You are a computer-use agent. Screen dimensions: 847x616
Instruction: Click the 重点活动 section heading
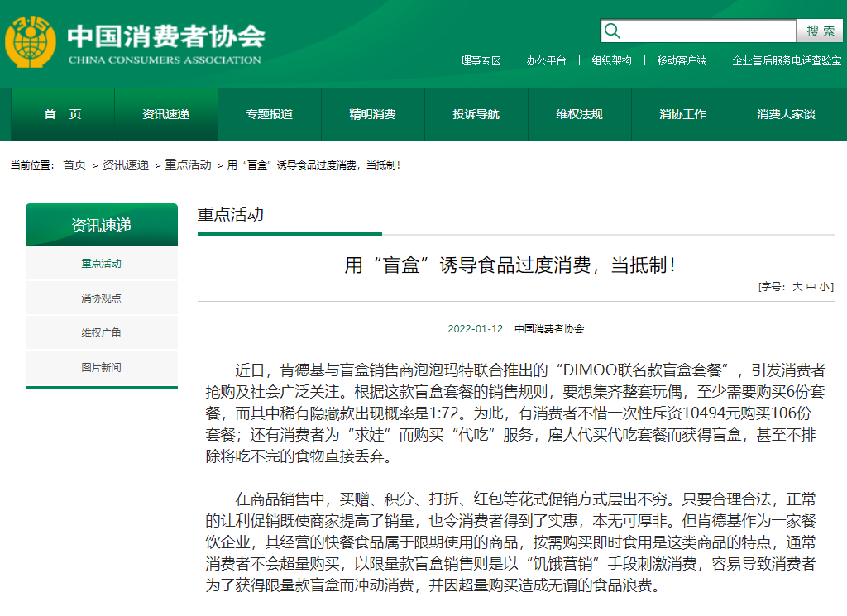pos(231,214)
